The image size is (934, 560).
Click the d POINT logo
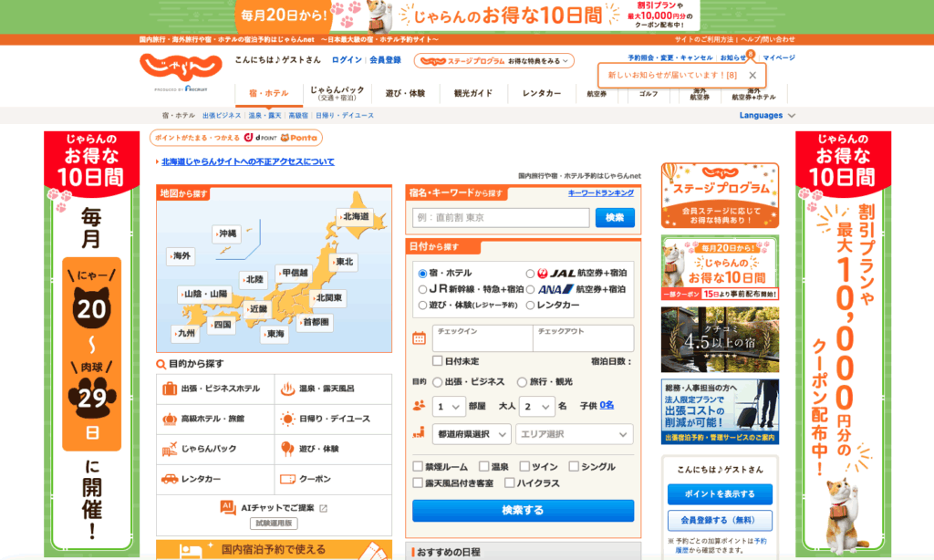260,138
